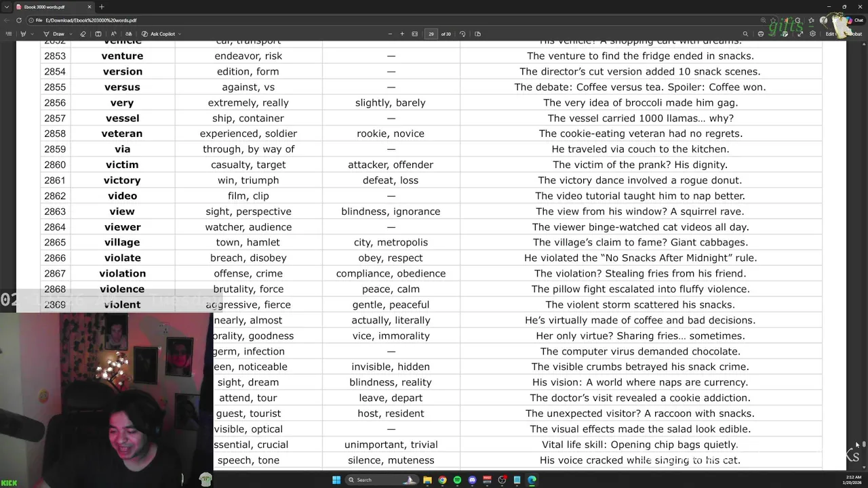The image size is (868, 488).
Task: Select the highlight tool in PDF toolbar
Action: pyautogui.click(x=23, y=34)
